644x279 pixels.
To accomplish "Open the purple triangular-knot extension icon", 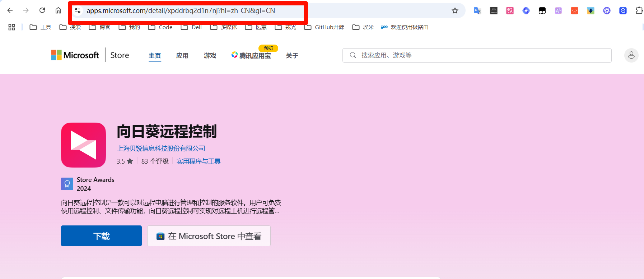I will tap(607, 10).
